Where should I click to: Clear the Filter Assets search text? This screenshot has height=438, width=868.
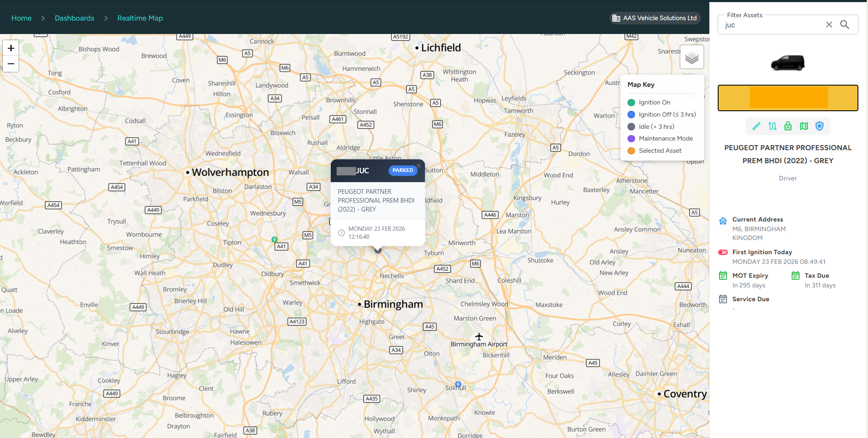[x=829, y=25]
